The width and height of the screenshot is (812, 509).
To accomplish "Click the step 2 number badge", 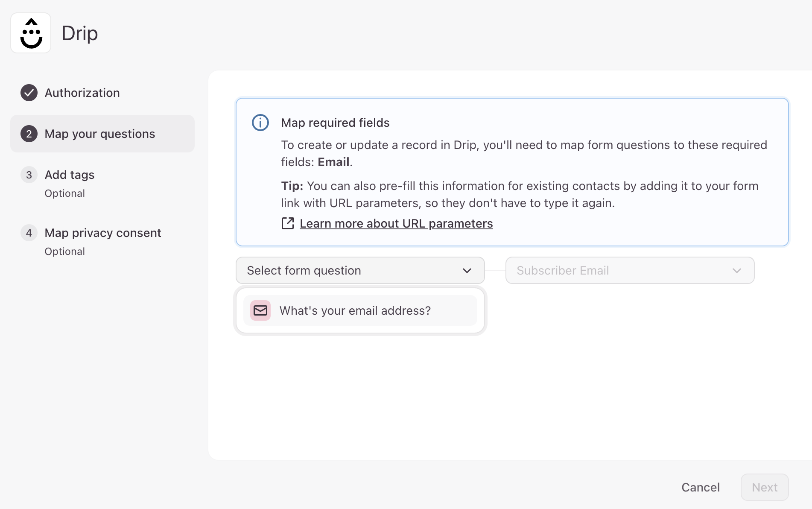I will (29, 134).
